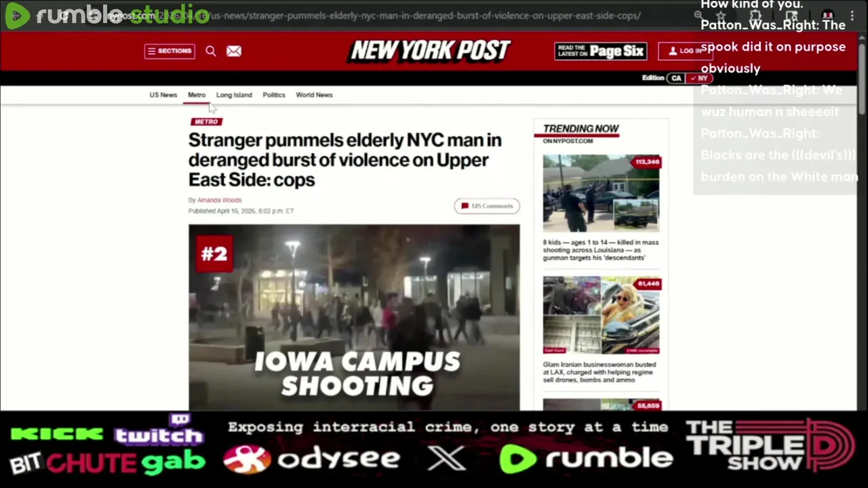Select the CA edition option
Viewport: 868px width, 488px height.
(676, 78)
